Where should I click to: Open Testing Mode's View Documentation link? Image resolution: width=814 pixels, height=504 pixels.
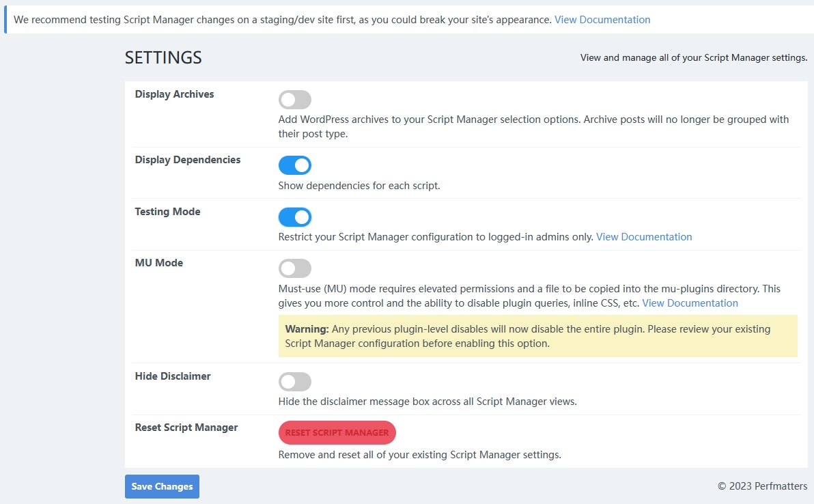(643, 237)
